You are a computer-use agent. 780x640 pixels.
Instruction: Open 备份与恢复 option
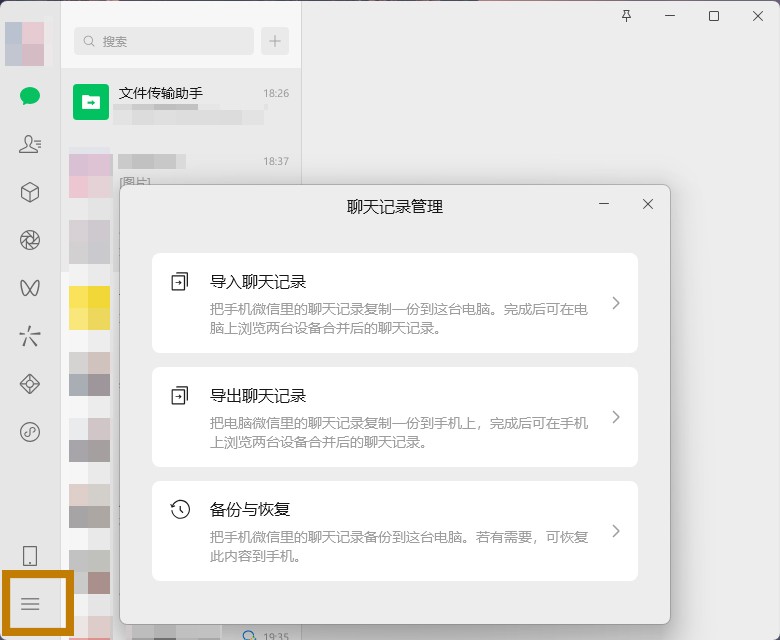click(395, 531)
